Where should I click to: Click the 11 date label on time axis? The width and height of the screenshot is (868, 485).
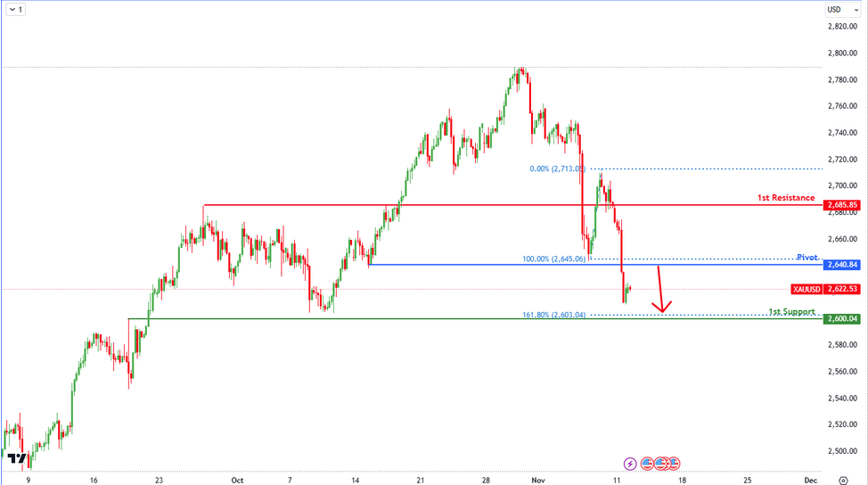[x=617, y=480]
